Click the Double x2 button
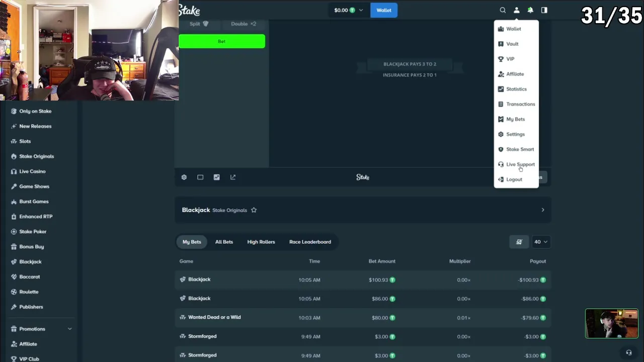The image size is (644, 362). click(244, 24)
